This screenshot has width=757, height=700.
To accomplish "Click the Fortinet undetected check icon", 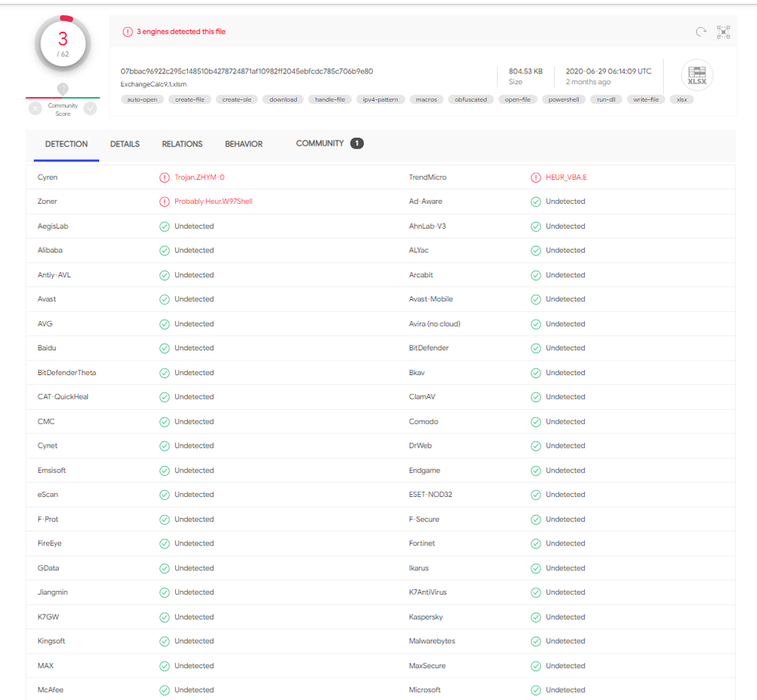I will (x=536, y=544).
